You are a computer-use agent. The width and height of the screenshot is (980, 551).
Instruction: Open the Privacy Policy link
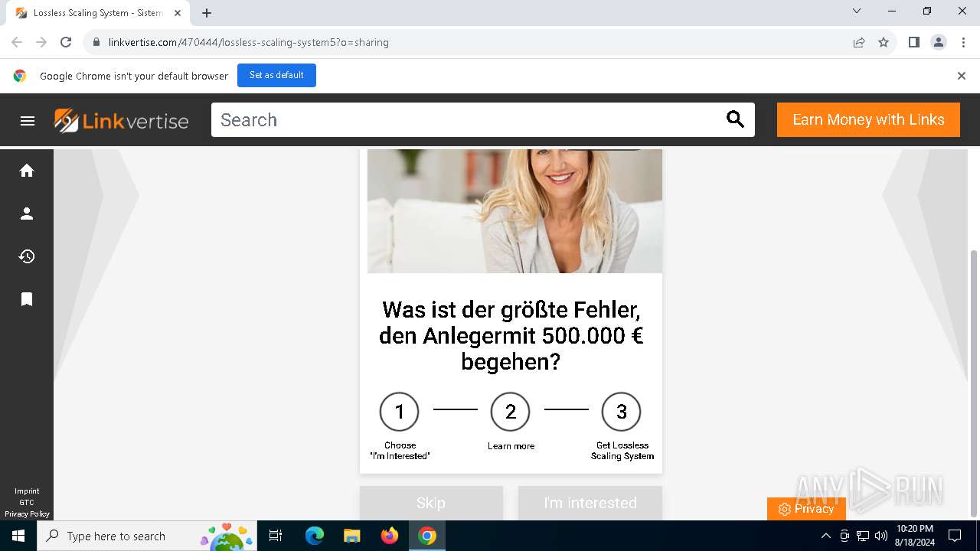[x=27, y=514]
